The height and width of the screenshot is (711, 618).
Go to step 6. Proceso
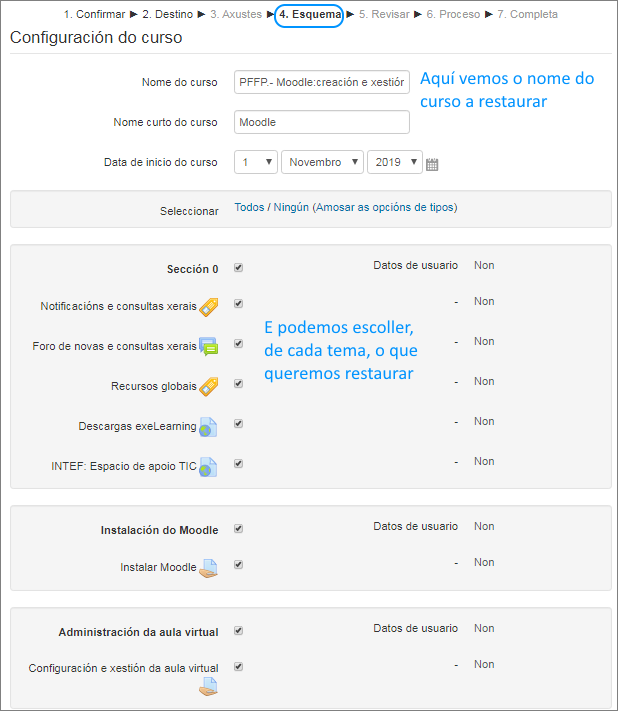453,15
